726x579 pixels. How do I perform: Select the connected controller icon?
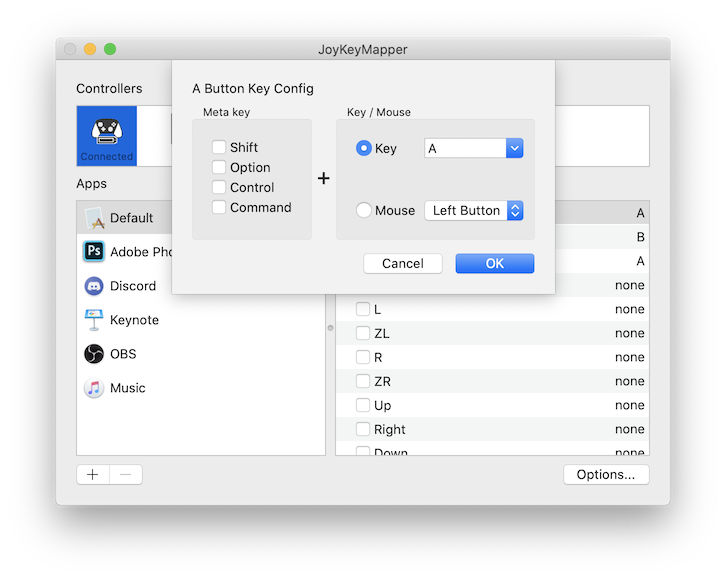pyautogui.click(x=107, y=136)
